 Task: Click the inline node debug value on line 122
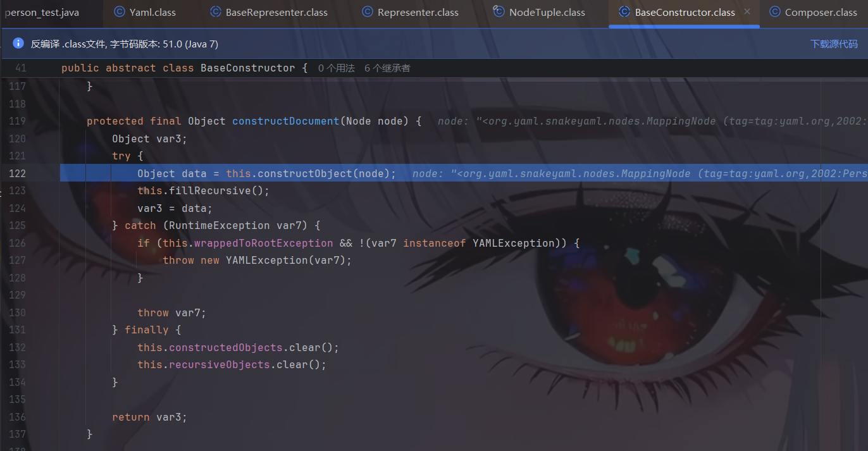[640, 173]
